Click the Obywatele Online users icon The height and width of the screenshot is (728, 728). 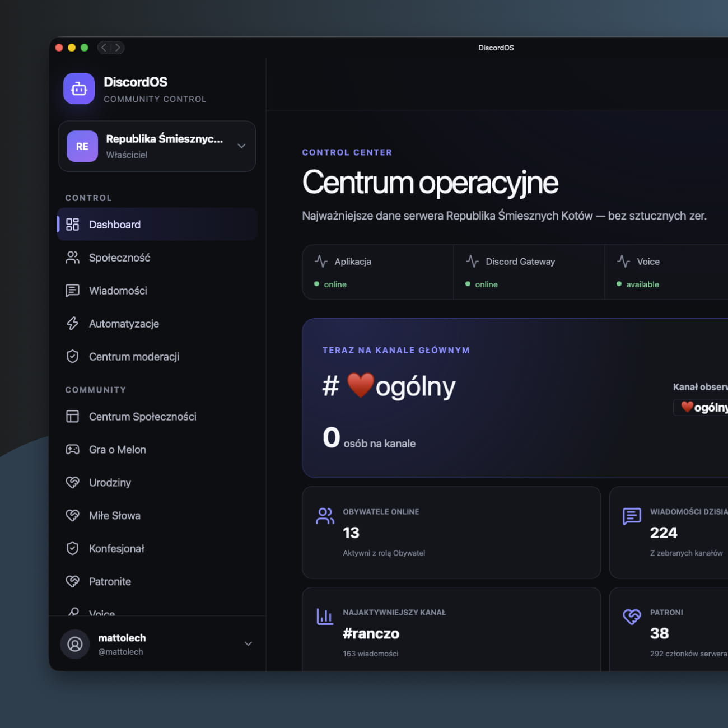click(325, 516)
